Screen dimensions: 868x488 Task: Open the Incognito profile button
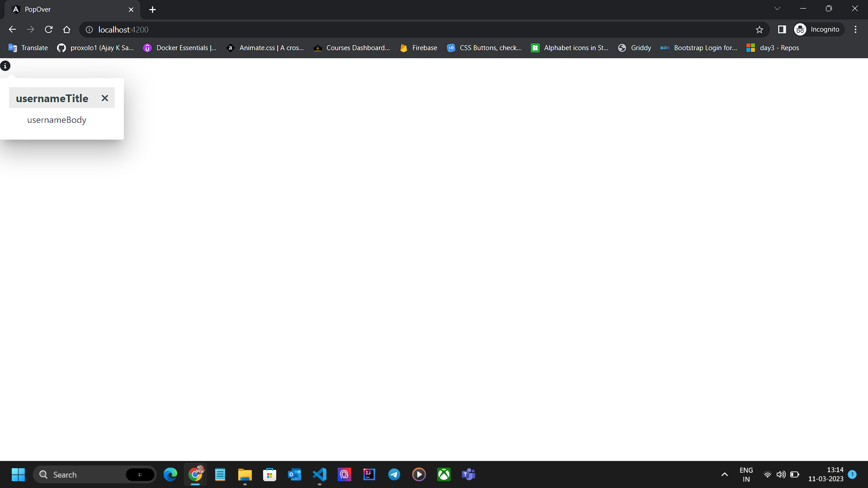(x=818, y=29)
